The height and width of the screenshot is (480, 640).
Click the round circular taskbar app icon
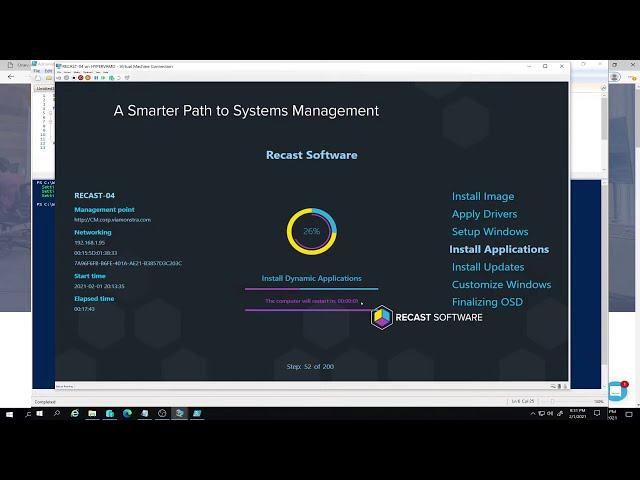coord(162,413)
